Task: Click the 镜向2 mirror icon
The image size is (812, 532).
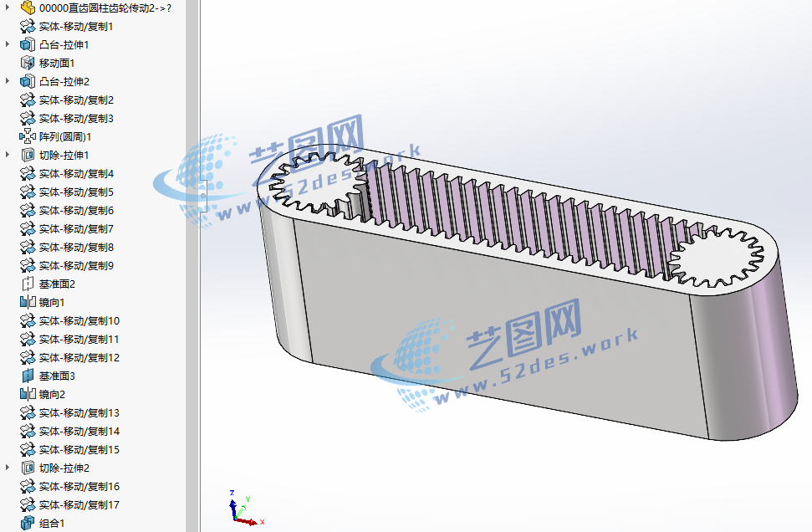Action: click(28, 395)
